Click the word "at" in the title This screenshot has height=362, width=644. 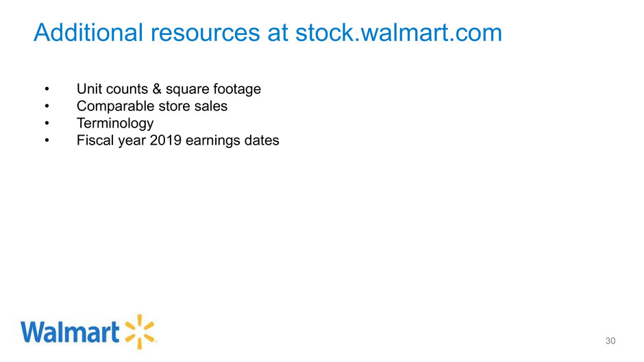(277, 34)
